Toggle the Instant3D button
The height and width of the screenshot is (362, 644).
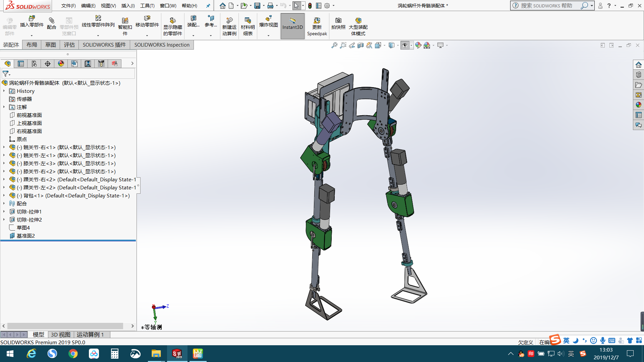pos(292,23)
